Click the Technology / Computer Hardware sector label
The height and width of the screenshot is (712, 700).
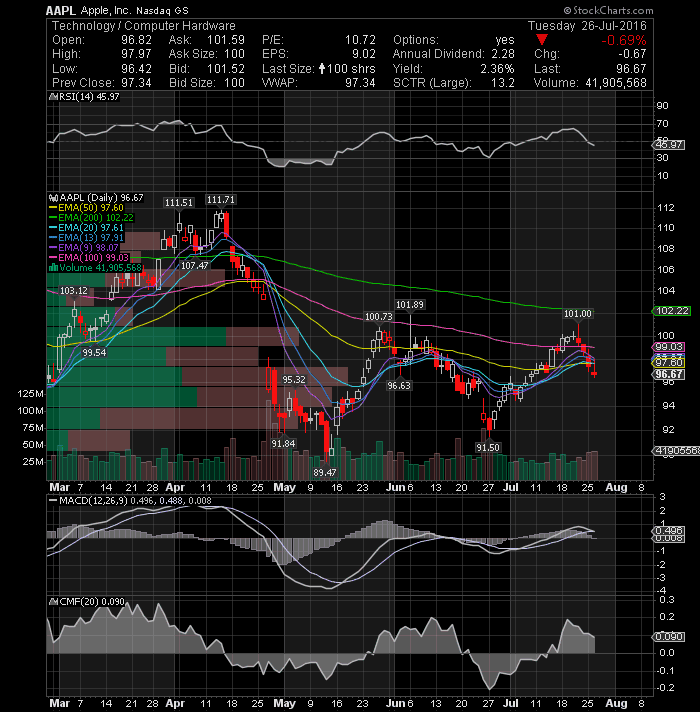coord(144,26)
